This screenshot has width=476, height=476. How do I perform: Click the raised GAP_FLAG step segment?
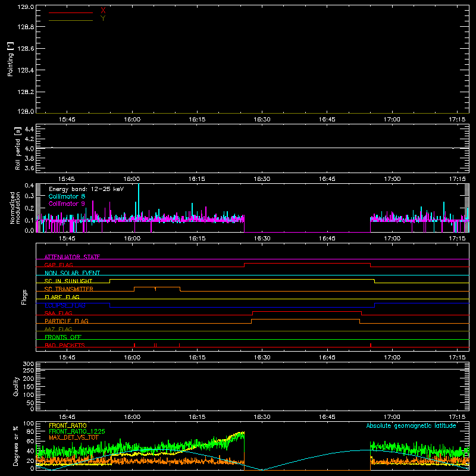pyautogui.click(x=307, y=263)
